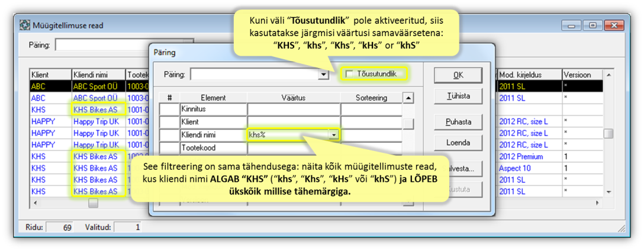Click the 2012 Premium description cell
This screenshot has height=251, width=644.
[x=530, y=156]
